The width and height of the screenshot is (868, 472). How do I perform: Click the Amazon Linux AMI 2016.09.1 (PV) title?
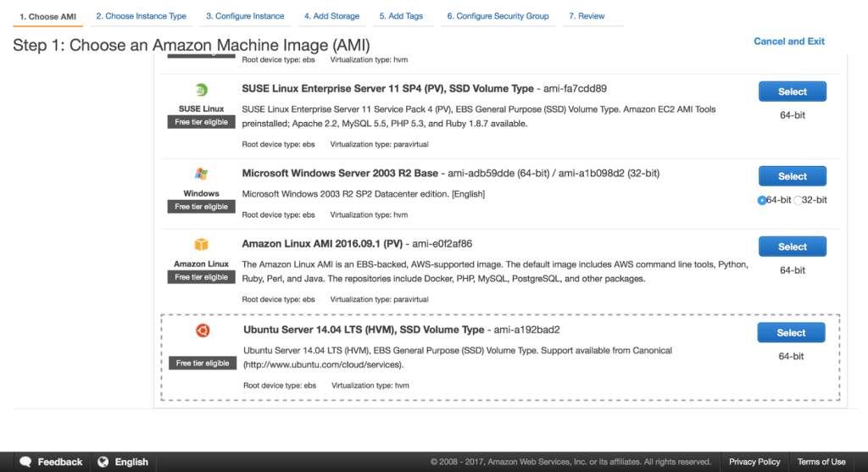(322, 243)
